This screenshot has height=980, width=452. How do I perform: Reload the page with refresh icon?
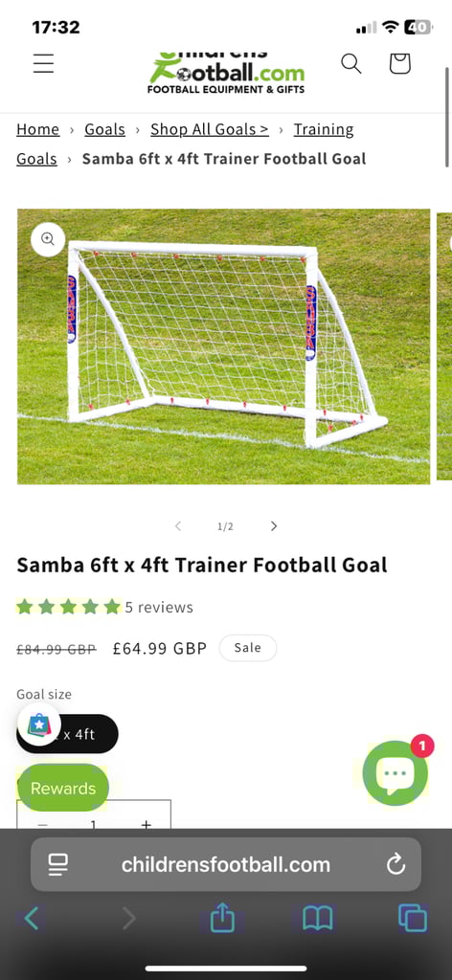click(x=395, y=865)
